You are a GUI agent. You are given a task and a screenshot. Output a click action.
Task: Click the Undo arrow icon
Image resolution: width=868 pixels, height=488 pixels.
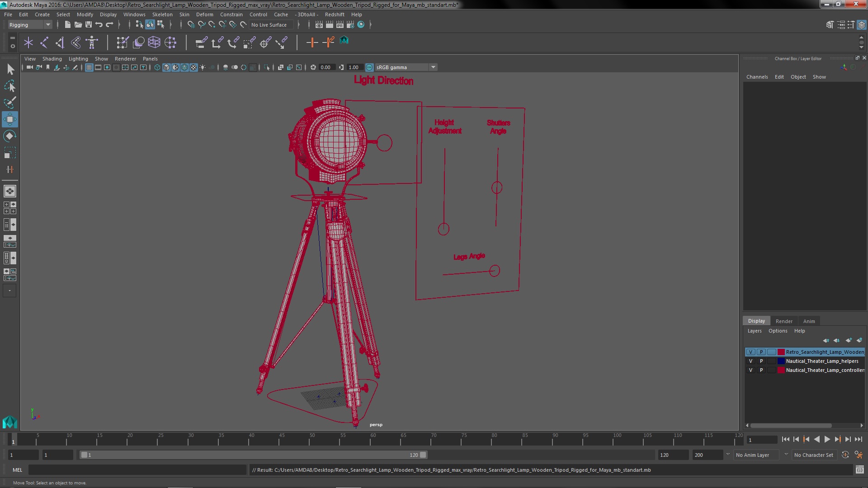[x=99, y=24]
